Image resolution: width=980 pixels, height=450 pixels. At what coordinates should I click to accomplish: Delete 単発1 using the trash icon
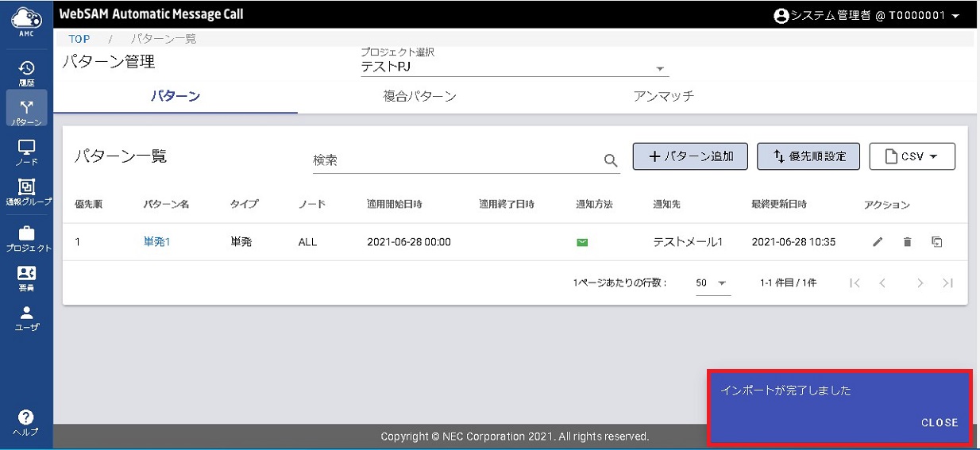coord(907,242)
